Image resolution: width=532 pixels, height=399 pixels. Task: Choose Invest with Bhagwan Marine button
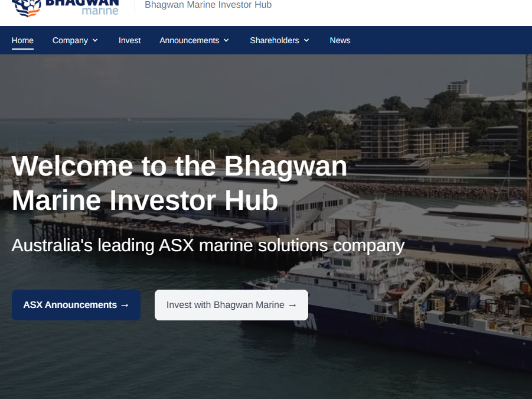point(231,305)
